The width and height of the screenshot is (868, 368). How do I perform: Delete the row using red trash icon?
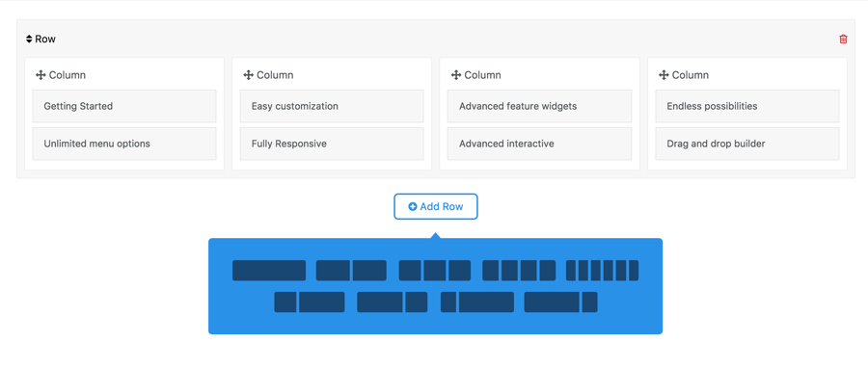tap(843, 39)
